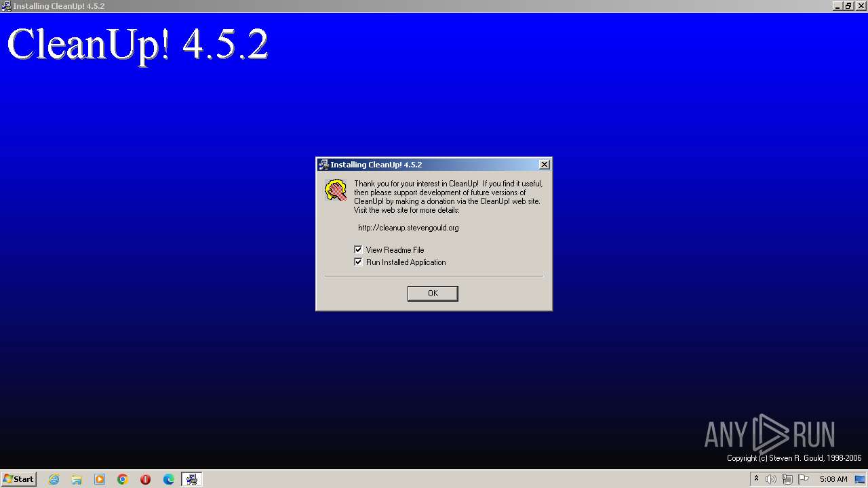Click the Show desktop button beside the clock

coord(861,479)
